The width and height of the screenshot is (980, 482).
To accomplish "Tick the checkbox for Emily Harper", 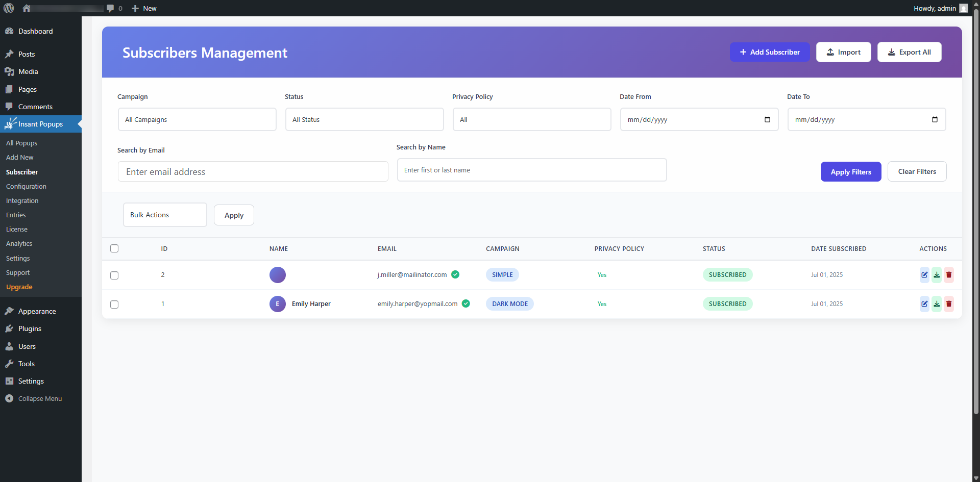I will click(x=114, y=305).
